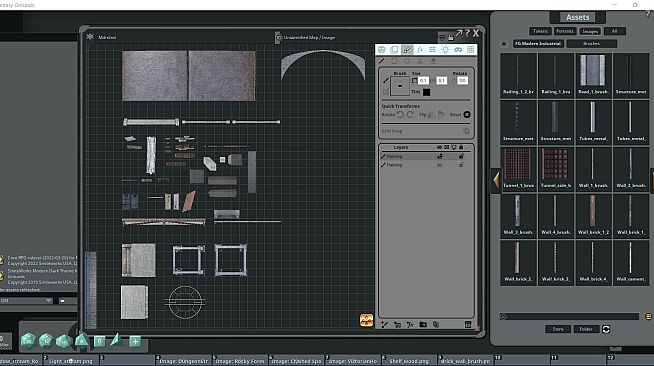The height and width of the screenshot is (366, 654).
Task: Toggle the image window lock icon
Action: click(x=450, y=38)
